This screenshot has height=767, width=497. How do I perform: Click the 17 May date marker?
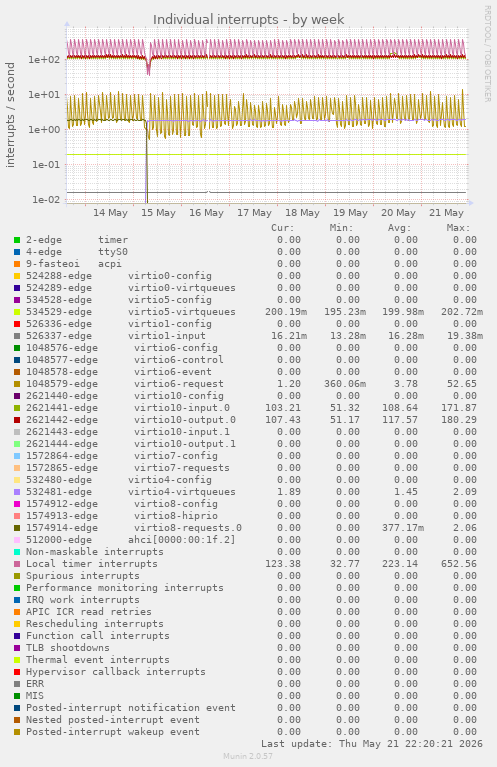[254, 213]
